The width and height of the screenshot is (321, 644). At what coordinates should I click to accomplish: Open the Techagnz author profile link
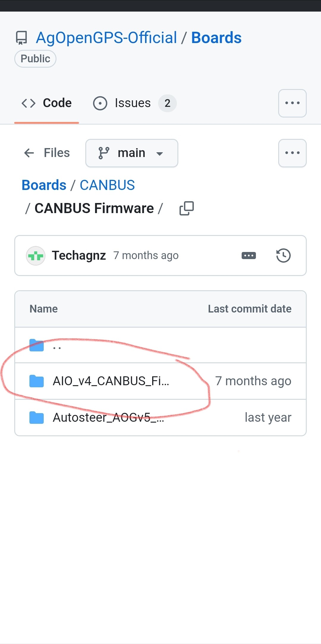[x=79, y=256]
